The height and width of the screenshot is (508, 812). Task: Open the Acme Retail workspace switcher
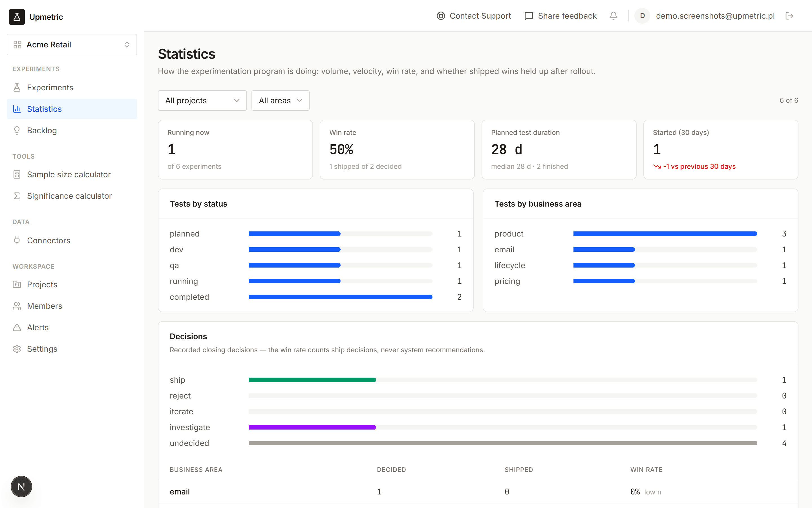(72, 45)
